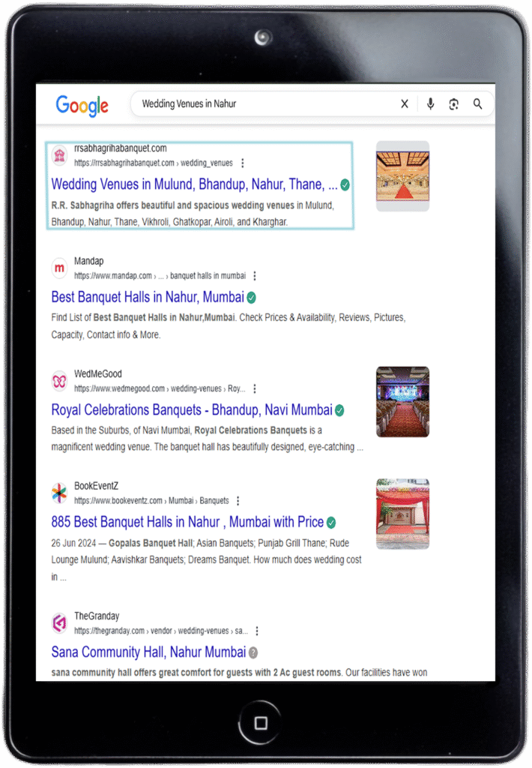Open Royal Celebrations Banquets result link
The image size is (532, 768).
pyautogui.click(x=192, y=410)
